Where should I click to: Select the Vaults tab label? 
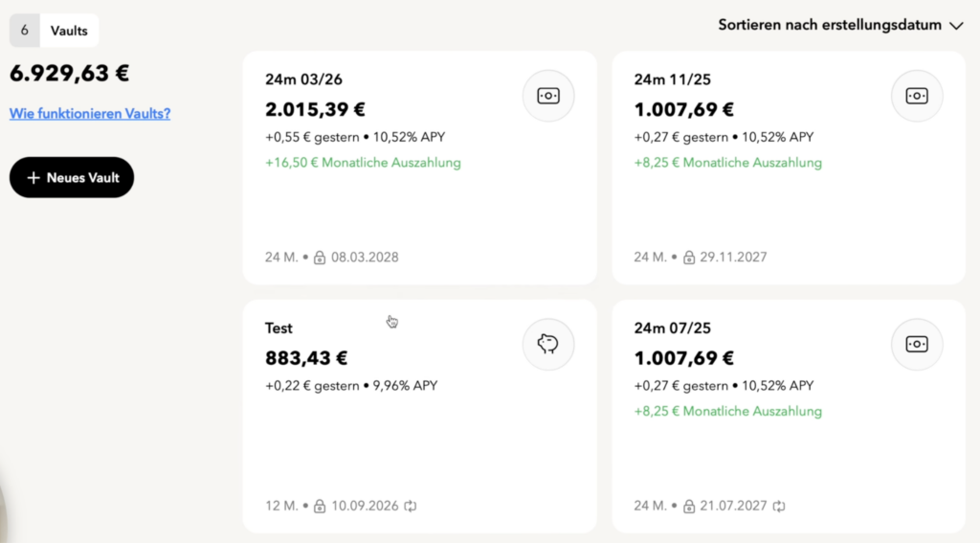69,31
